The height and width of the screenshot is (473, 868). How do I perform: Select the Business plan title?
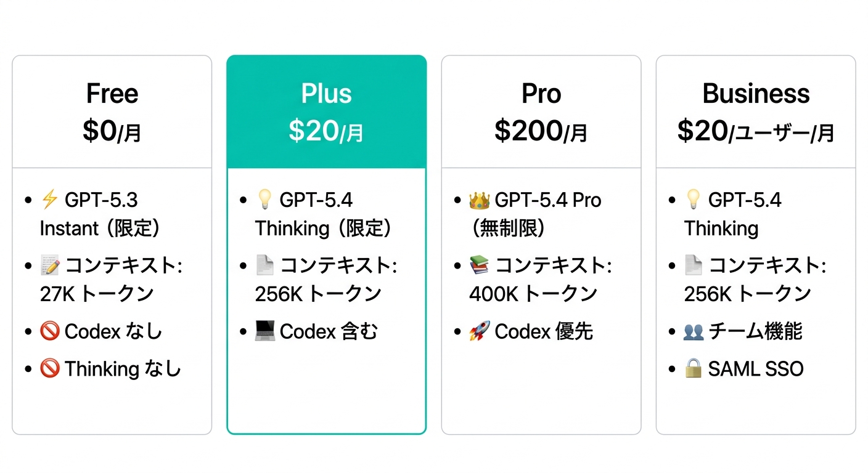(756, 94)
